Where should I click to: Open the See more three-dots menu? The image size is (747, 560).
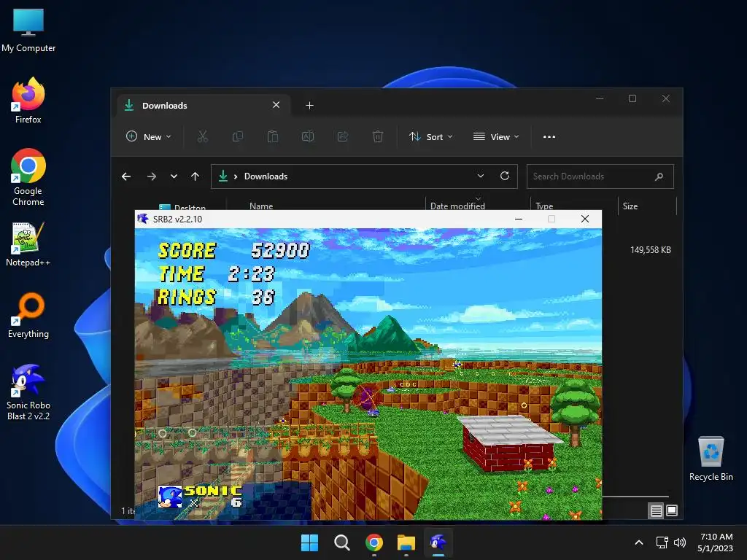549,136
